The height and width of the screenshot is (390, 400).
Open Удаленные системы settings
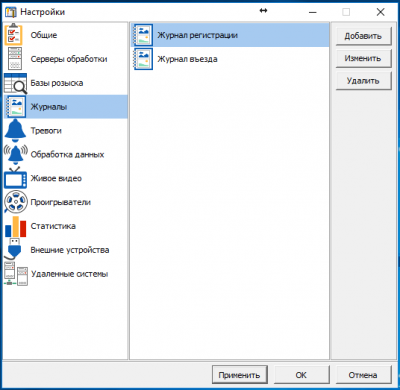pyautogui.click(x=69, y=274)
